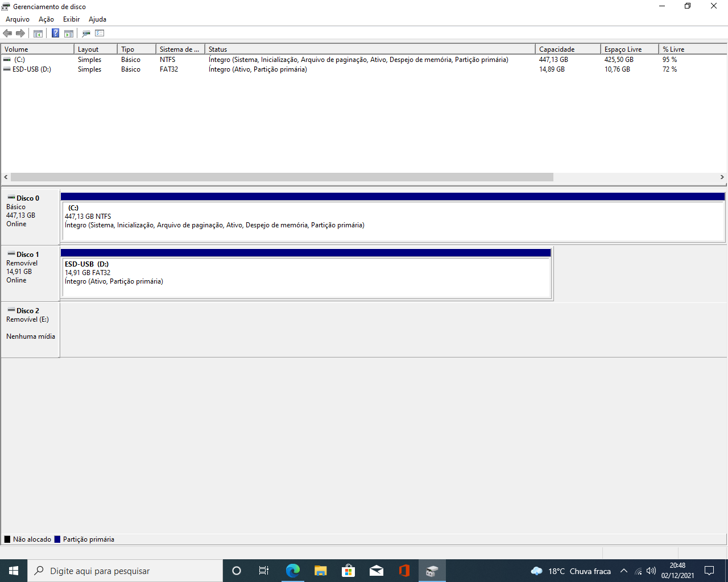
Task: Click the Status text of the ESD-USB row
Action: 258,69
